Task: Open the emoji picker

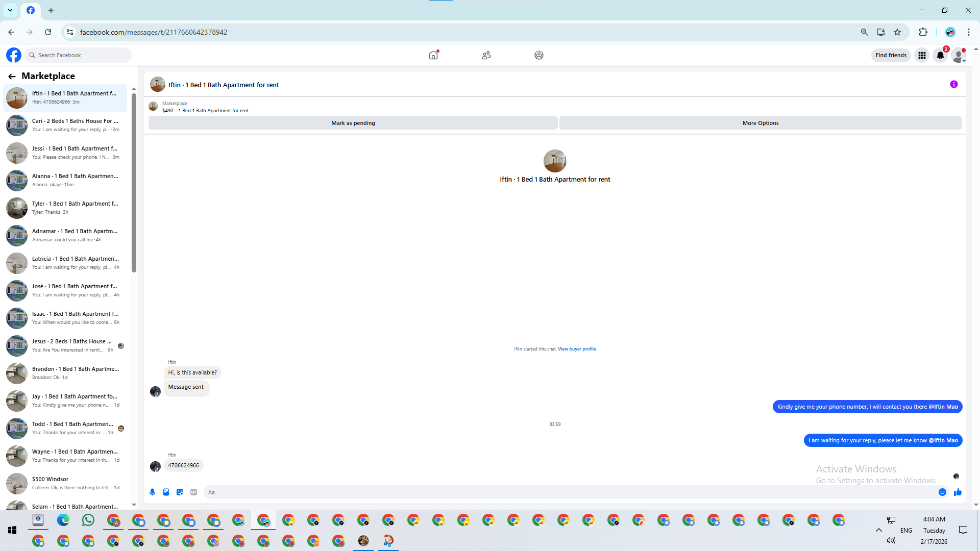Action: click(942, 492)
